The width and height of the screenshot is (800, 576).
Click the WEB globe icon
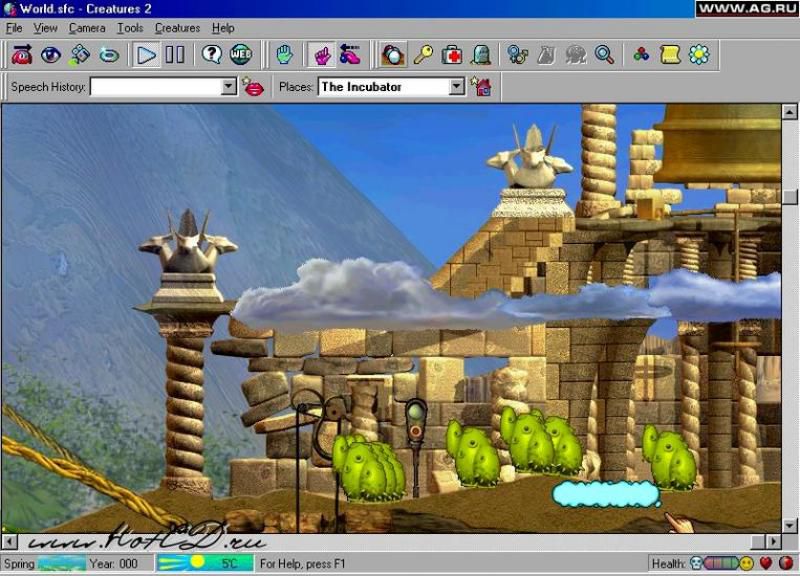coord(241,54)
